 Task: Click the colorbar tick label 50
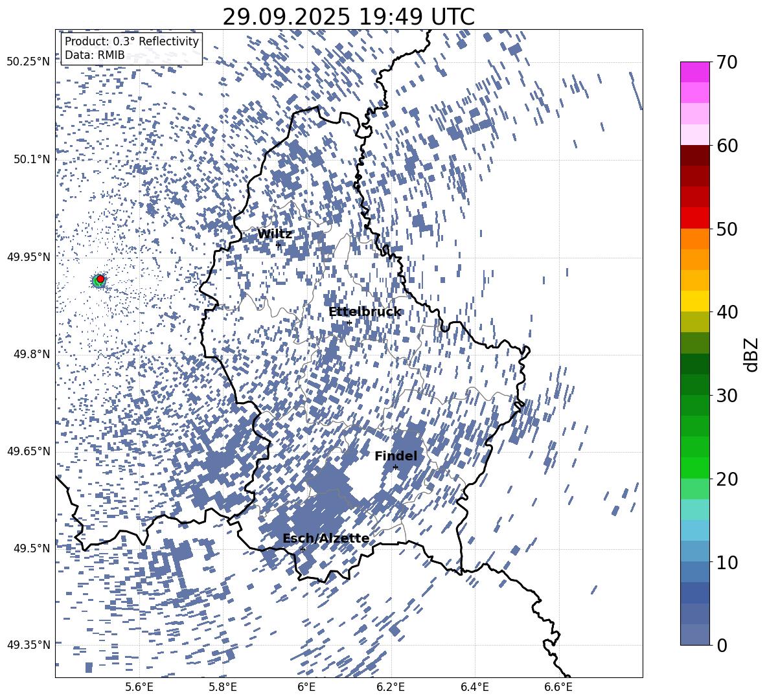(727, 229)
